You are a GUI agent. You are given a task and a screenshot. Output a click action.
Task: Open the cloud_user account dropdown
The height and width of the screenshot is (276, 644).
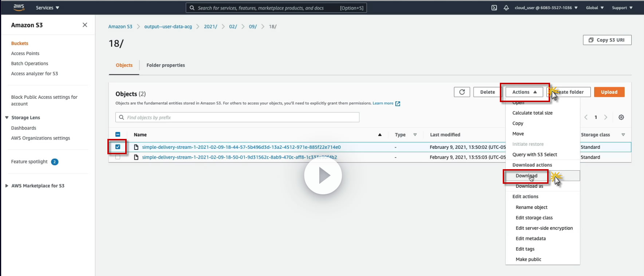[546, 8]
